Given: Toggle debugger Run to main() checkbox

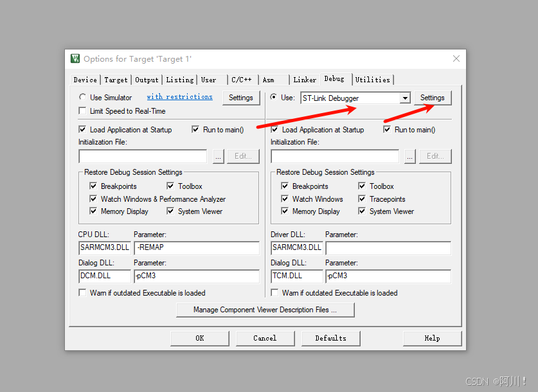Looking at the screenshot, I should pos(387,129).
